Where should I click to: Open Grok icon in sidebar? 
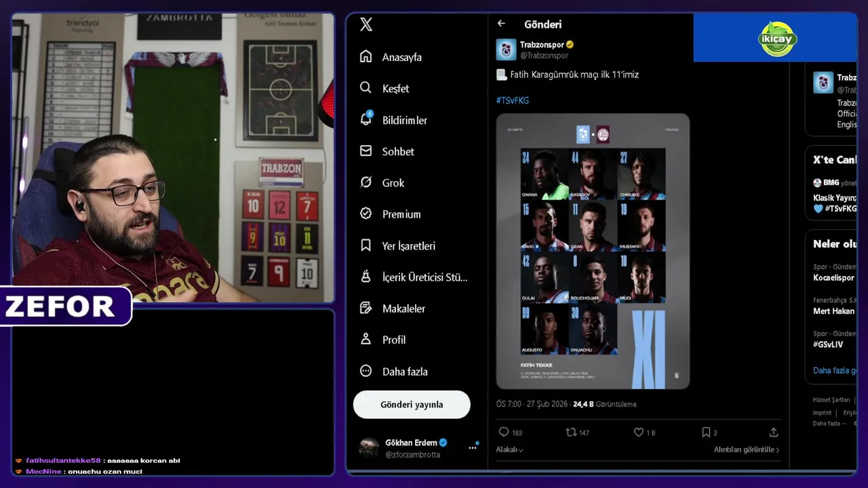[366, 182]
